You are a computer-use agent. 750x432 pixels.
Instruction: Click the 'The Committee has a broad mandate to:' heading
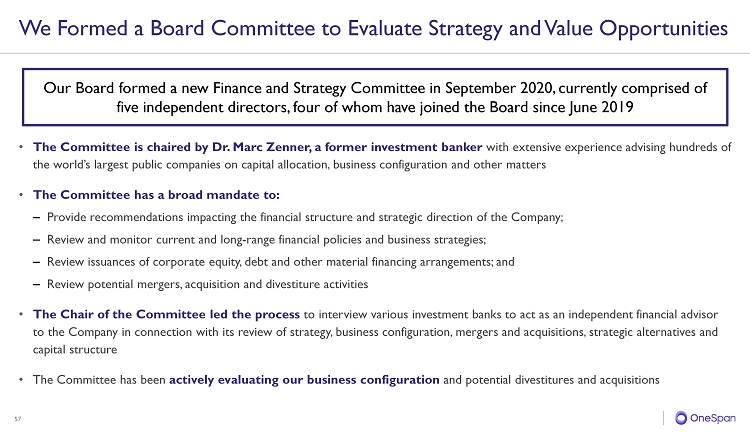pos(156,195)
